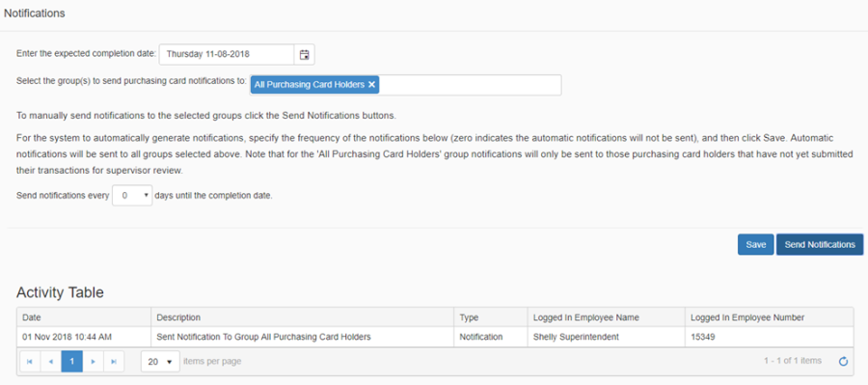Go to the previous page arrow
The height and width of the screenshot is (385, 868).
[51, 361]
